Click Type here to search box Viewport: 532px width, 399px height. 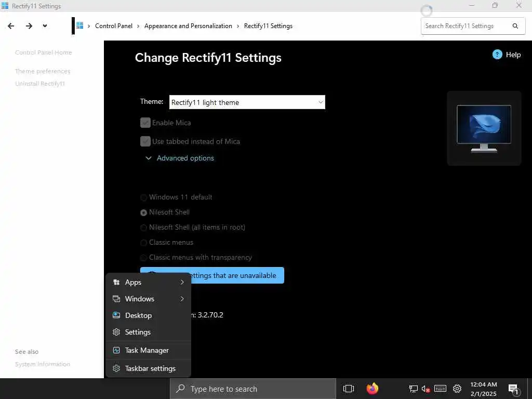pyautogui.click(x=253, y=389)
